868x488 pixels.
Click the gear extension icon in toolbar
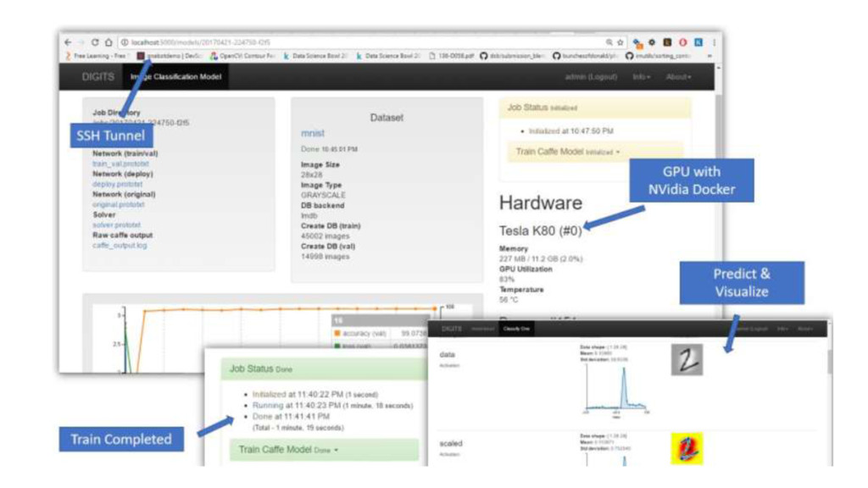tap(652, 42)
